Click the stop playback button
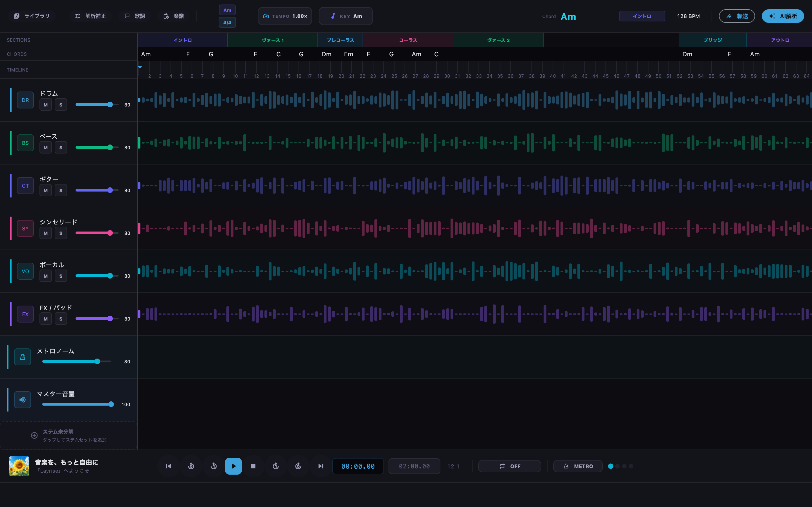This screenshot has width=812, height=507. 253,466
